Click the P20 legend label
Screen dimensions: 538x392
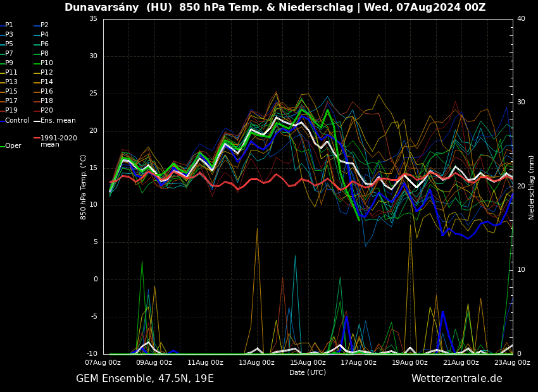(46, 111)
